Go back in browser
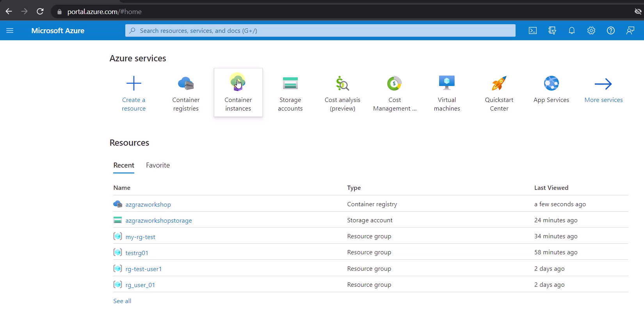 [9, 11]
